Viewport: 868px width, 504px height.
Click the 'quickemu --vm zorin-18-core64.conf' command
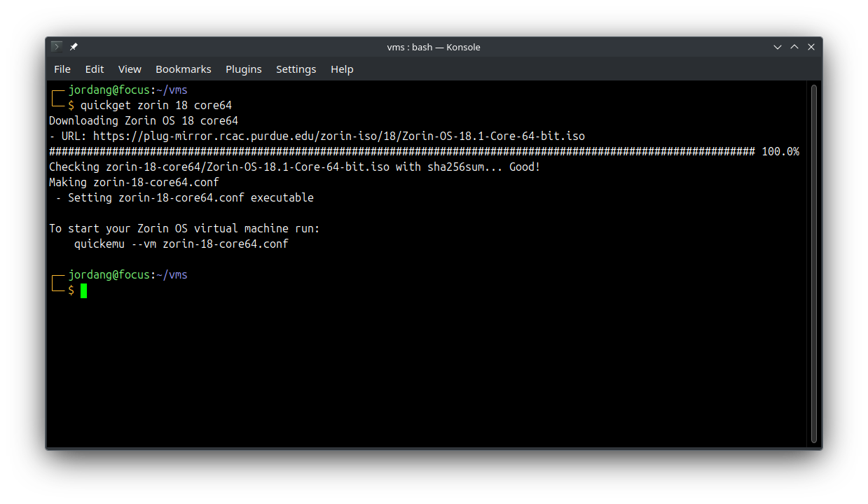[181, 244]
